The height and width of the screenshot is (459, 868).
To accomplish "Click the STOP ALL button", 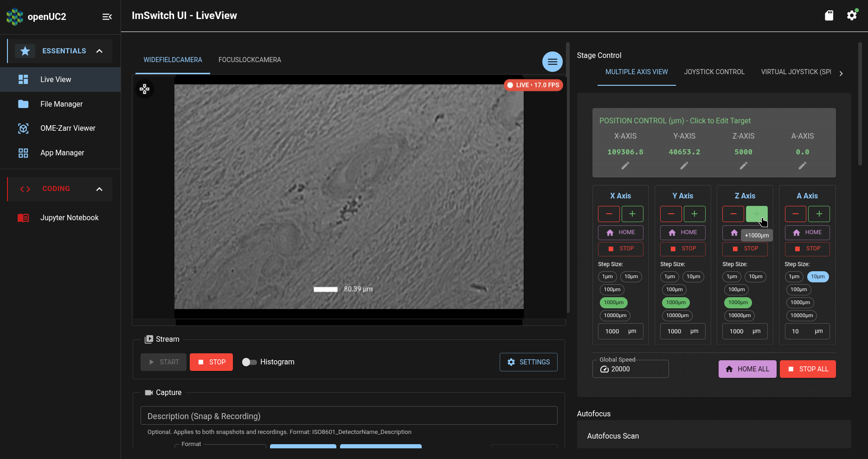I will point(807,369).
